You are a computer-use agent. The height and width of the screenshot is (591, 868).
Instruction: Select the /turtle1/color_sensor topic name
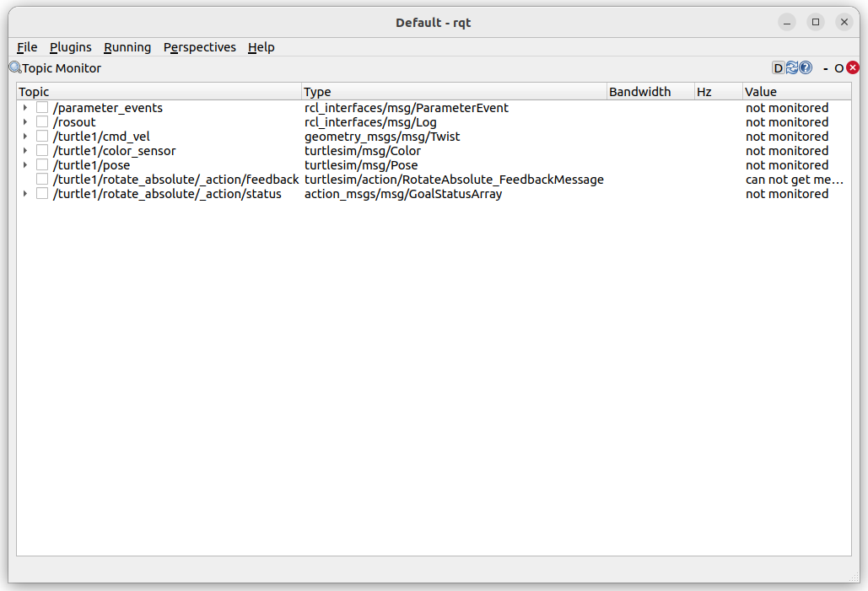114,151
